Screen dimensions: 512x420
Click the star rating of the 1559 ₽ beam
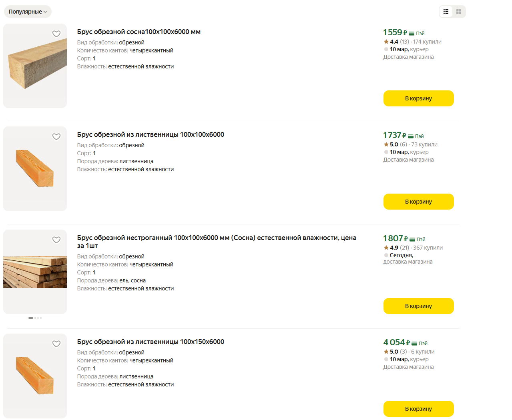click(391, 42)
